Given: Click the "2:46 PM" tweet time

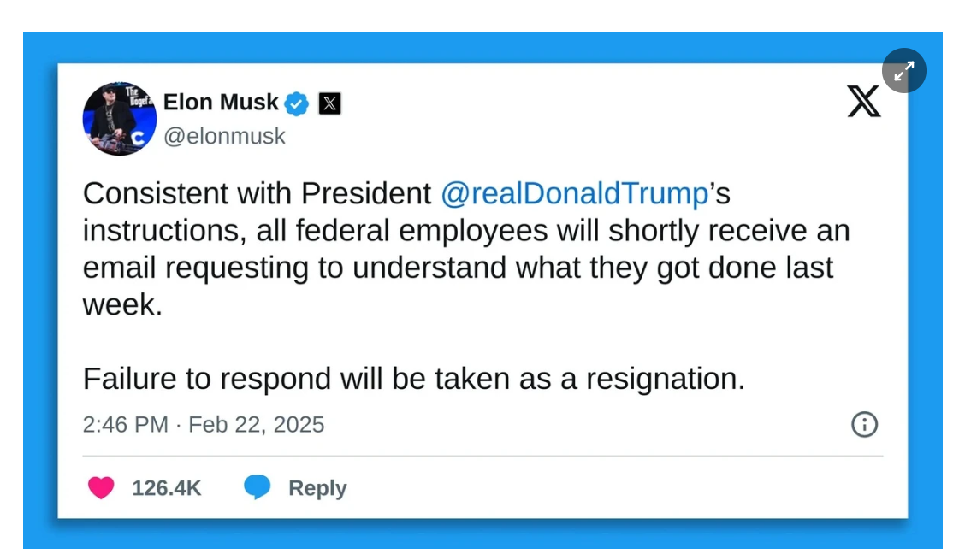Looking at the screenshot, I should (x=125, y=425).
